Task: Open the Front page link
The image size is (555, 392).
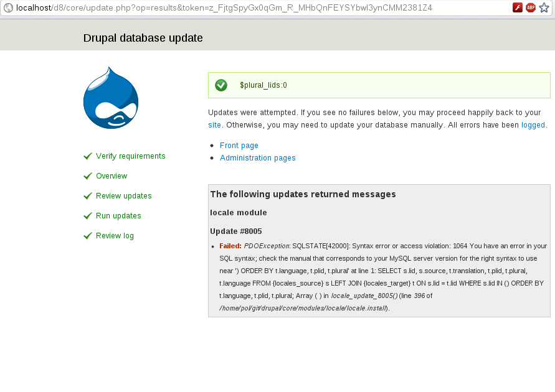Action: tap(239, 145)
